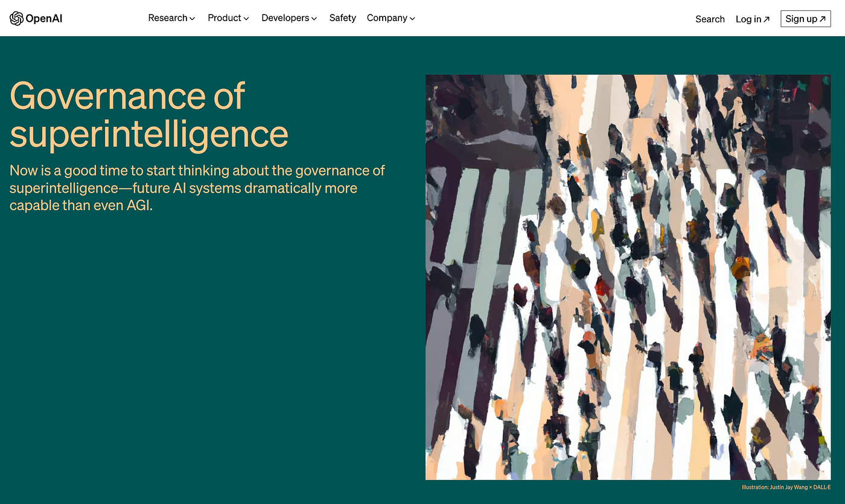Expand the Product dropdown menu
The height and width of the screenshot is (504, 845).
(x=228, y=18)
